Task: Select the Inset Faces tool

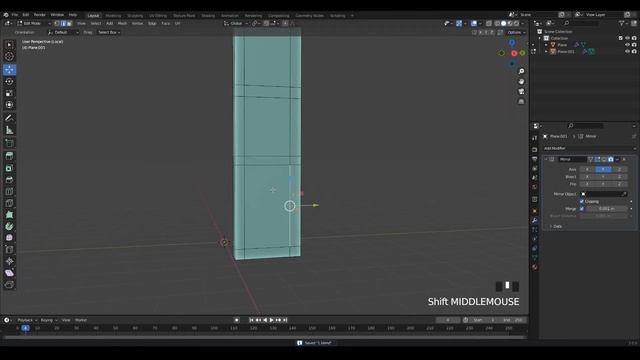Action: [x=9, y=168]
